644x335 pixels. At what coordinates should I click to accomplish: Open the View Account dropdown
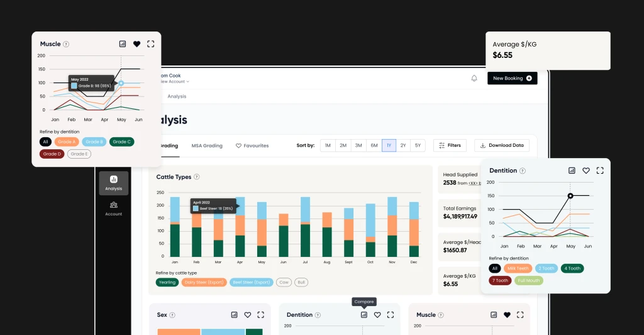pos(173,82)
